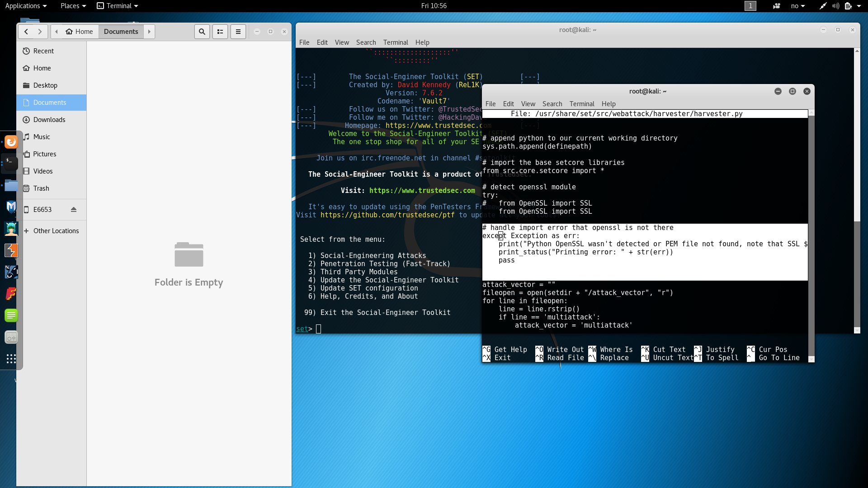Open Search menu in front terminal

click(552, 104)
